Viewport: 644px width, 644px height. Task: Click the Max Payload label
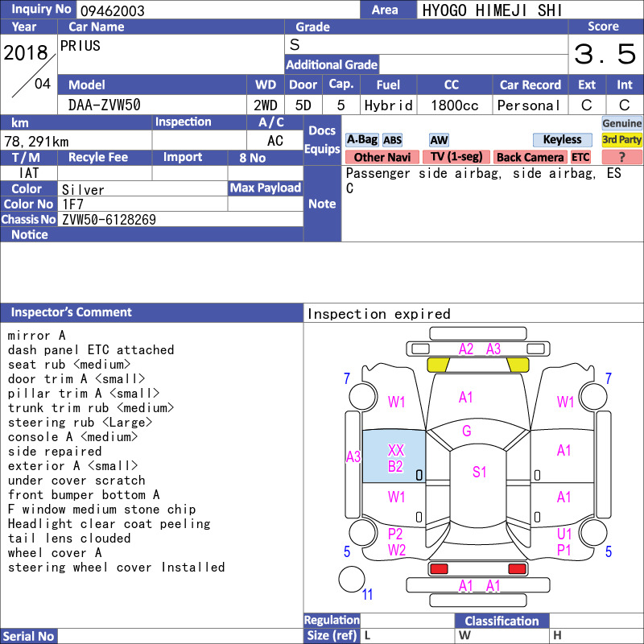pos(266,188)
